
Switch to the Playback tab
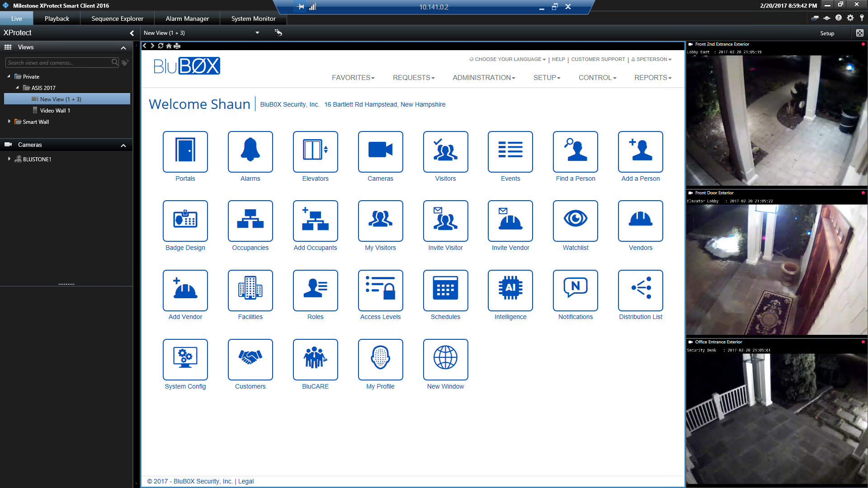[57, 19]
